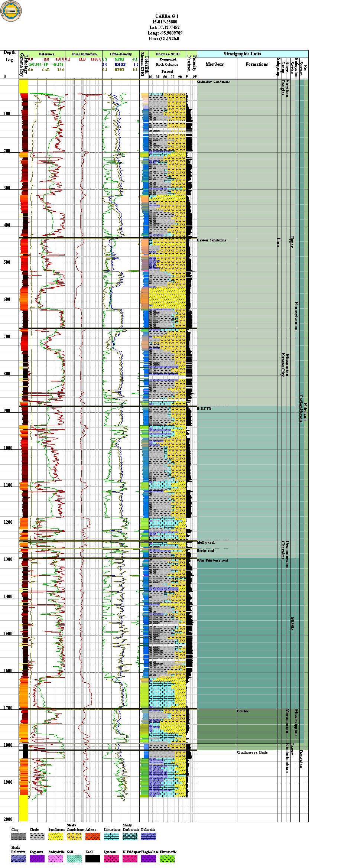Viewport: 364px width, 868px height.
Task: Click the Chattanooga Shale formation label
Action: [253, 752]
